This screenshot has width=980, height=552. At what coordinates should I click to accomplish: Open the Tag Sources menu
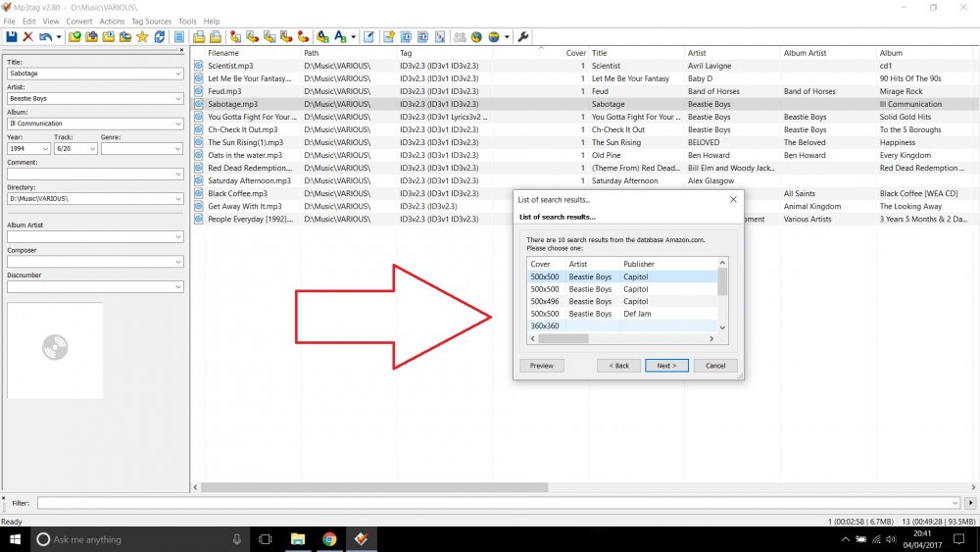point(151,22)
